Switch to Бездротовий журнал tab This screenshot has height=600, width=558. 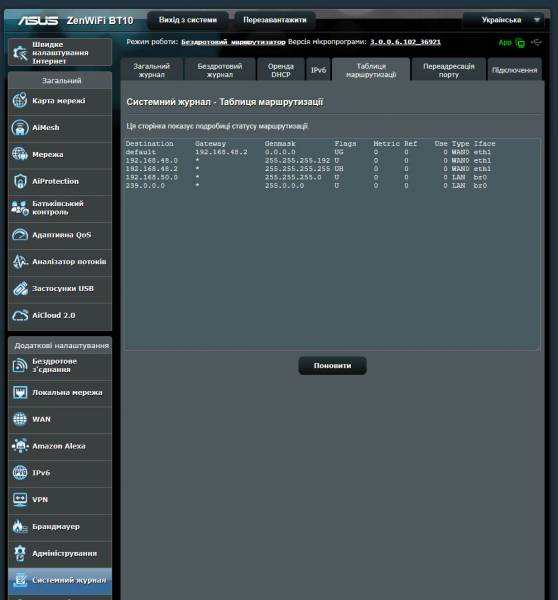(220, 70)
